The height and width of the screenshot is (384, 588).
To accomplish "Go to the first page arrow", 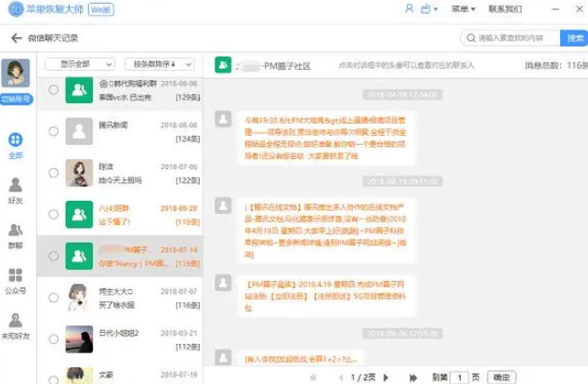I will point(313,377).
